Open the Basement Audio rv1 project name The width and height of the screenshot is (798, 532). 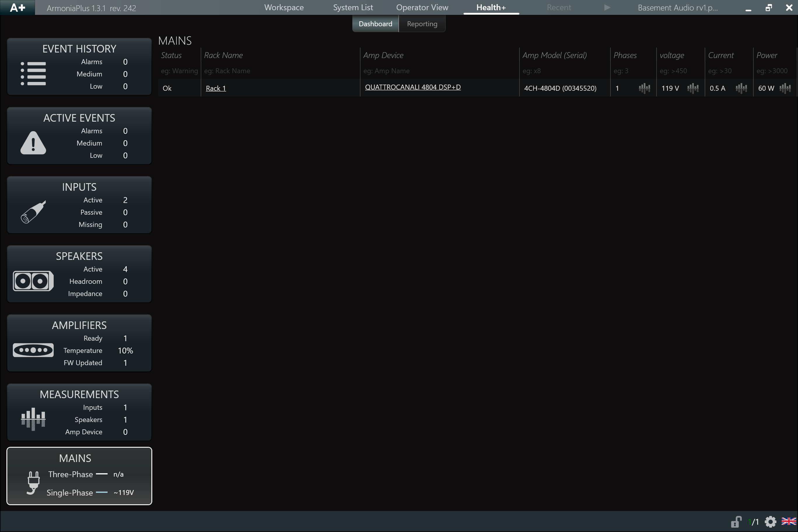coord(678,8)
